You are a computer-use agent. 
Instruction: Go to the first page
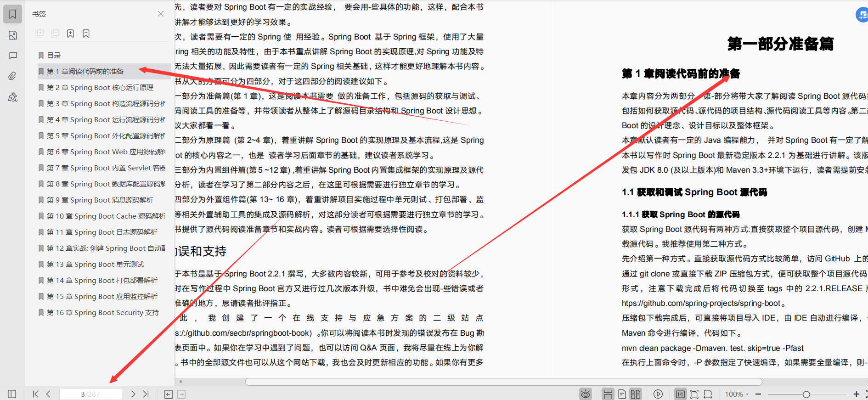(36, 394)
